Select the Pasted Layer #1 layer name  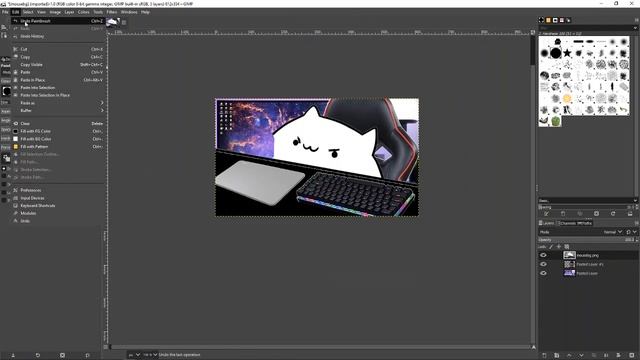[590, 264]
